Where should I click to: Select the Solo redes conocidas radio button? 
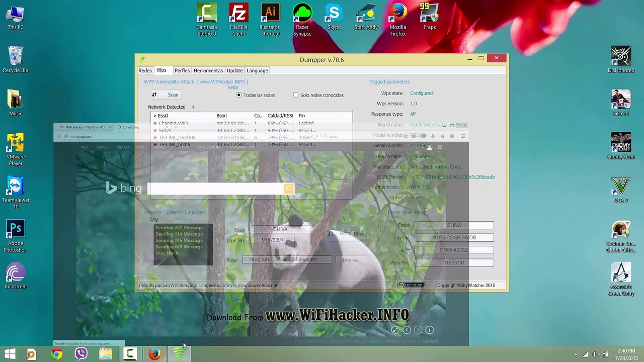pos(296,95)
